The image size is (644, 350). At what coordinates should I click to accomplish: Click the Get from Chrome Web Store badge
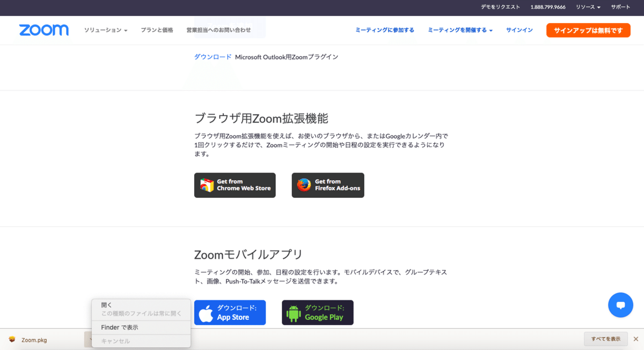pos(235,185)
